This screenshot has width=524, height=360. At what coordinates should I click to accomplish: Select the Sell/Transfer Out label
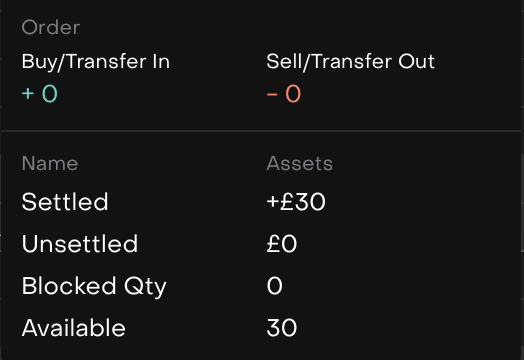pos(350,62)
